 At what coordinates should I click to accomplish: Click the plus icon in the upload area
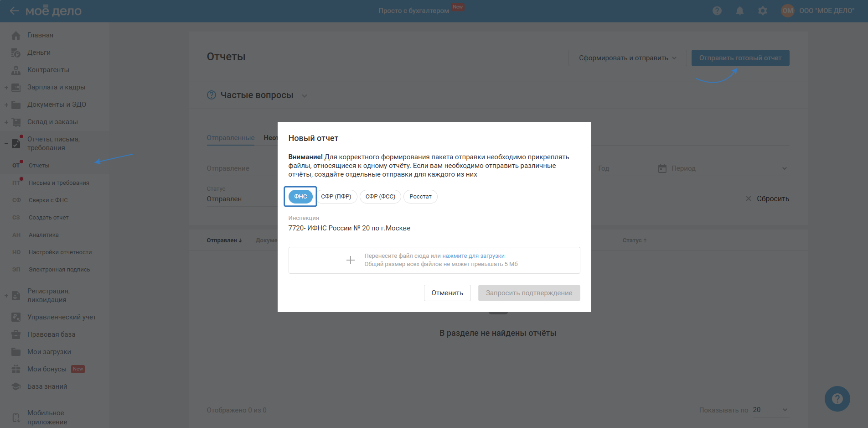coord(351,260)
